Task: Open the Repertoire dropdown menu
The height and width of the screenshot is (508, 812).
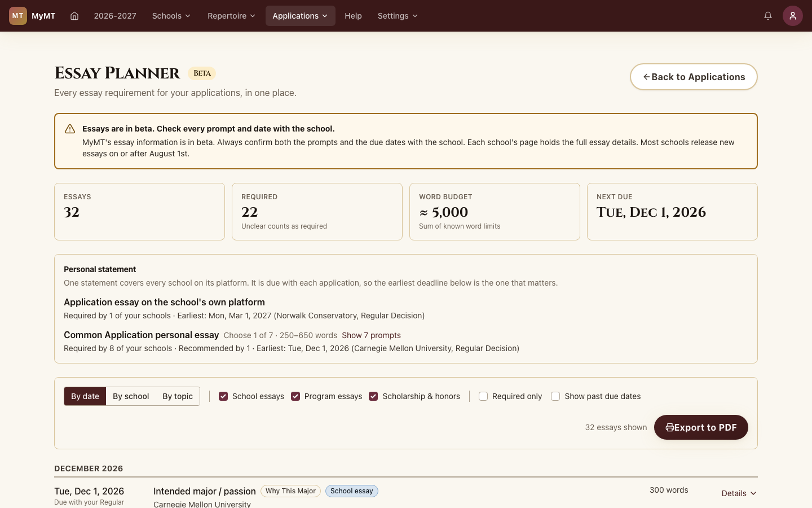Action: [x=231, y=16]
